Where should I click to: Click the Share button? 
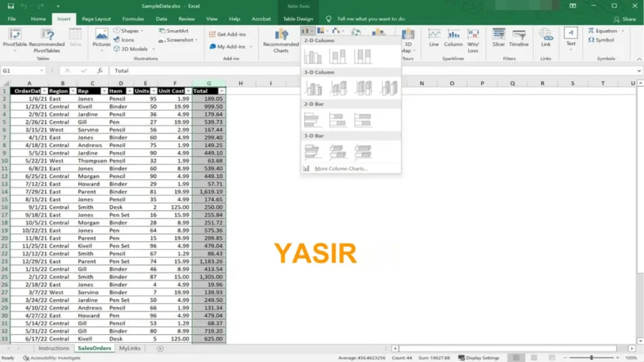click(x=625, y=19)
